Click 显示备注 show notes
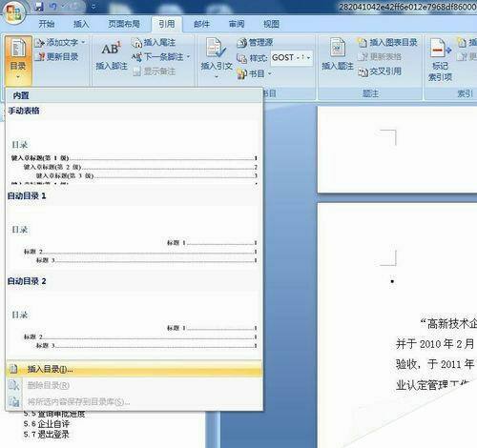477x448 pixels. tap(154, 71)
